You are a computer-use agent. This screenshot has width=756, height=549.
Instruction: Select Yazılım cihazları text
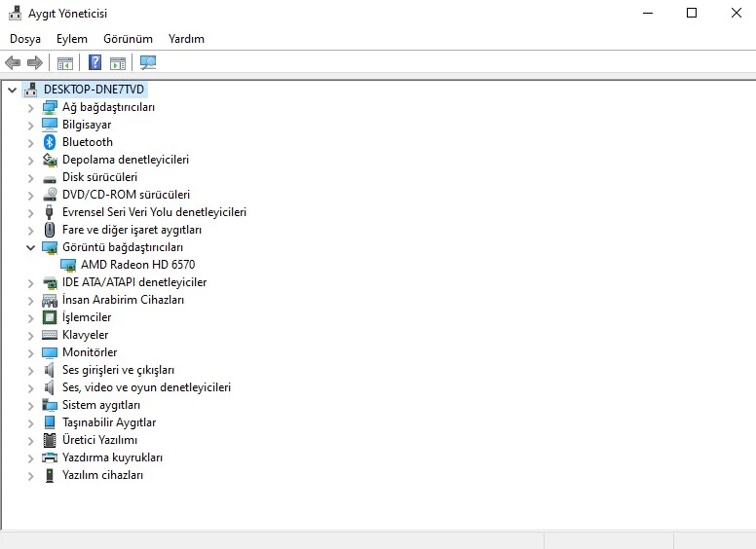(x=102, y=475)
